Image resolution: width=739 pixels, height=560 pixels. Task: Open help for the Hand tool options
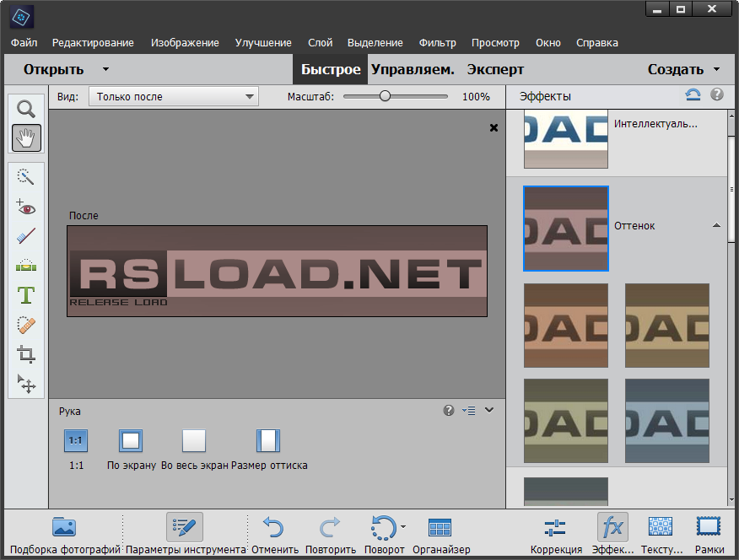448,411
